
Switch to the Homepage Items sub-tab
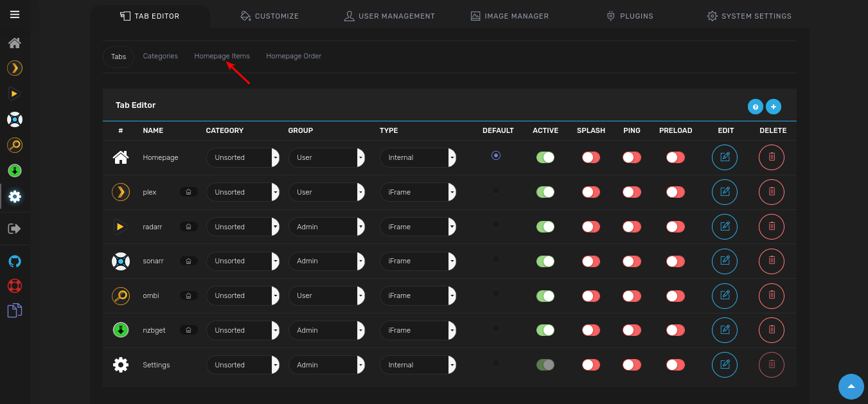(222, 56)
